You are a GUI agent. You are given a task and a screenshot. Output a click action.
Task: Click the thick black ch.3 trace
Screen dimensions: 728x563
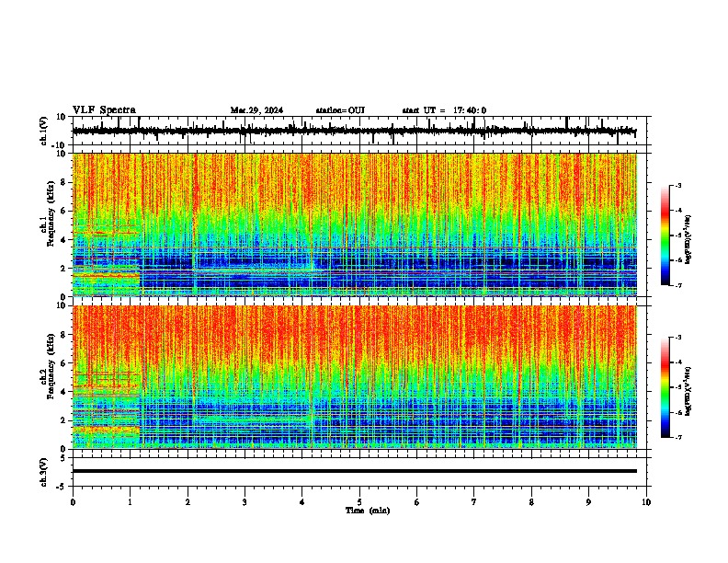(x=355, y=471)
